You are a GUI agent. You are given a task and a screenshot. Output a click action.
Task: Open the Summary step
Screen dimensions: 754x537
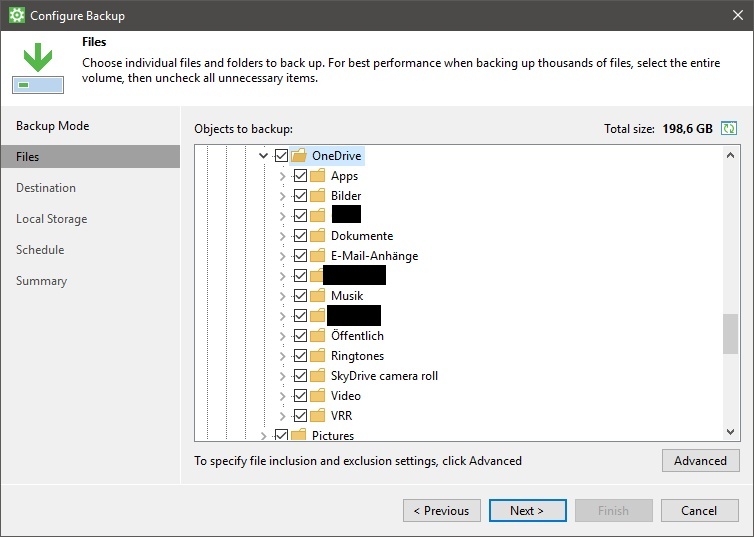coord(41,281)
